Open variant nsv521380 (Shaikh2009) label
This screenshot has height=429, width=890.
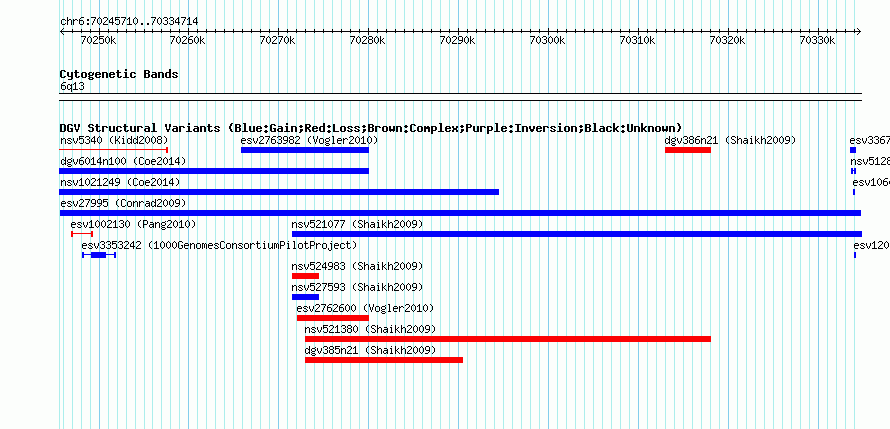point(370,329)
